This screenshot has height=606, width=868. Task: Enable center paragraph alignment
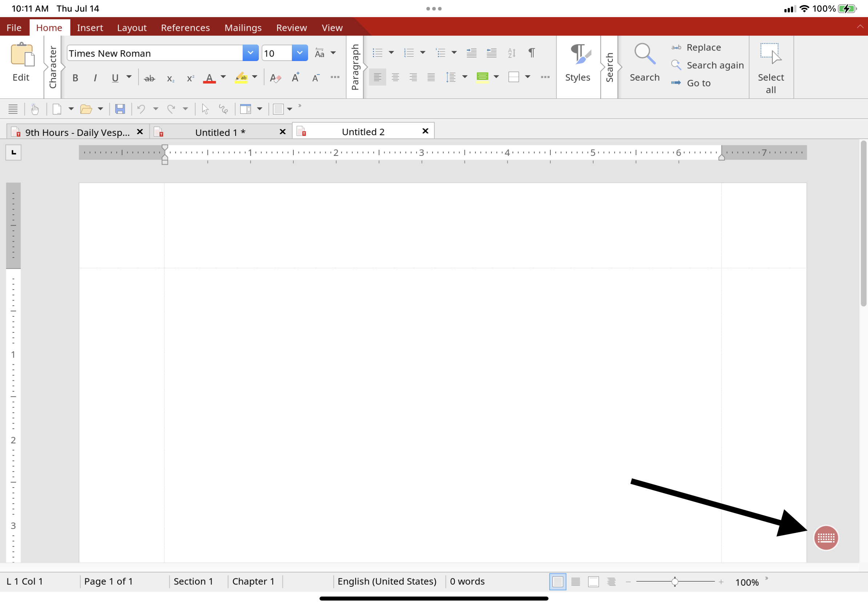(x=395, y=77)
